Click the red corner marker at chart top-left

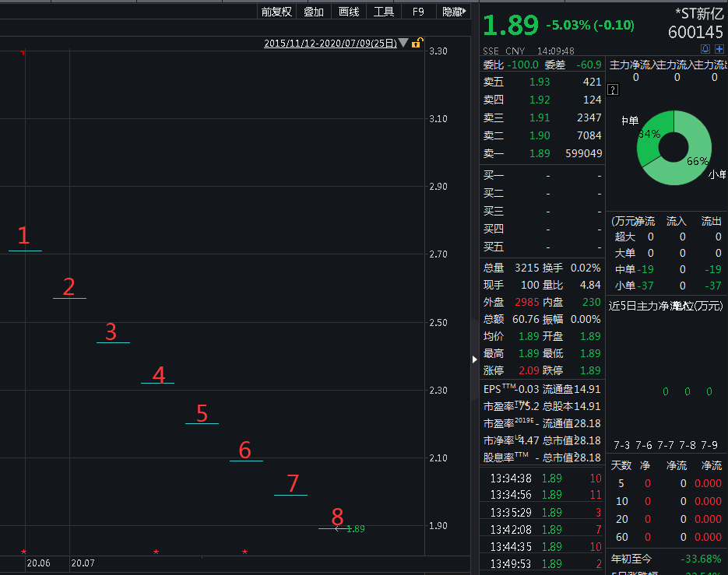click(x=23, y=52)
